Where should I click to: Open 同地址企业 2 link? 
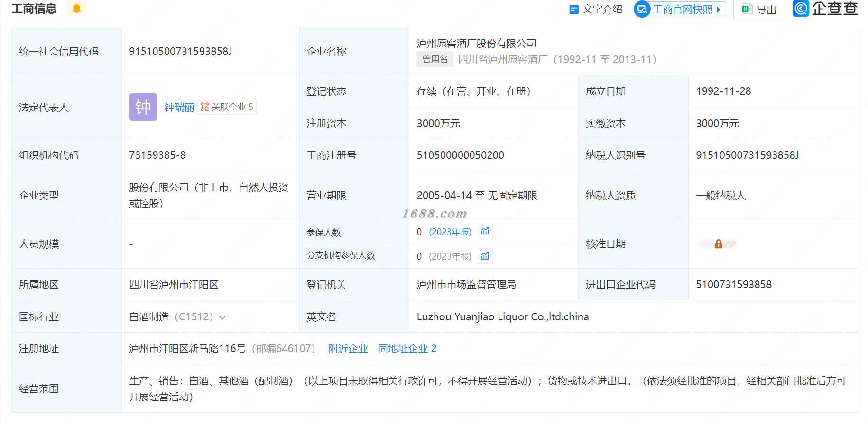click(407, 349)
